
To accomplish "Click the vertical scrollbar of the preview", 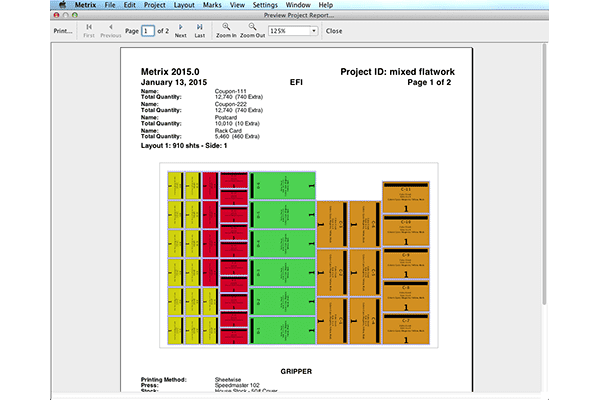I will tap(544, 174).
